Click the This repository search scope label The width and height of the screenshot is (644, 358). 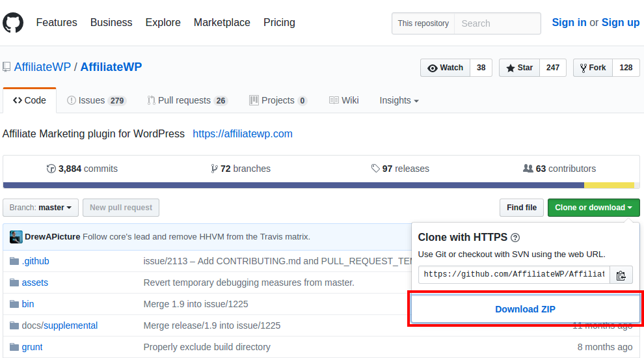click(423, 23)
